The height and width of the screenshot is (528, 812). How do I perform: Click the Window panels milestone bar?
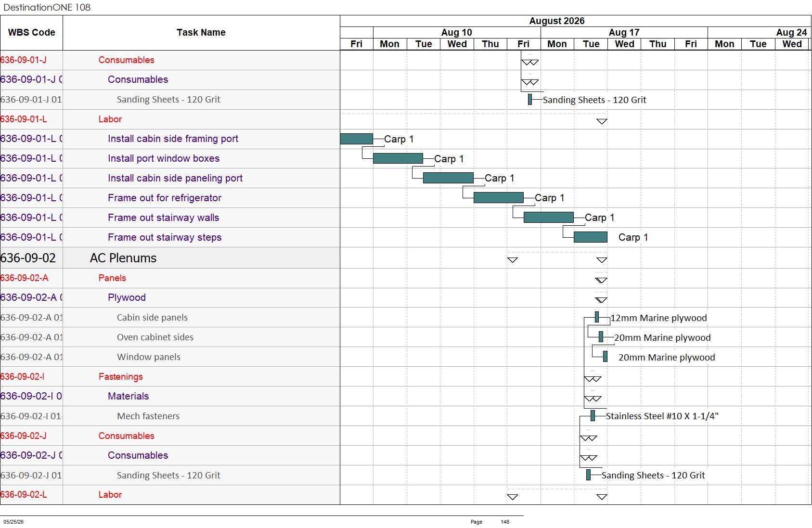(x=605, y=357)
